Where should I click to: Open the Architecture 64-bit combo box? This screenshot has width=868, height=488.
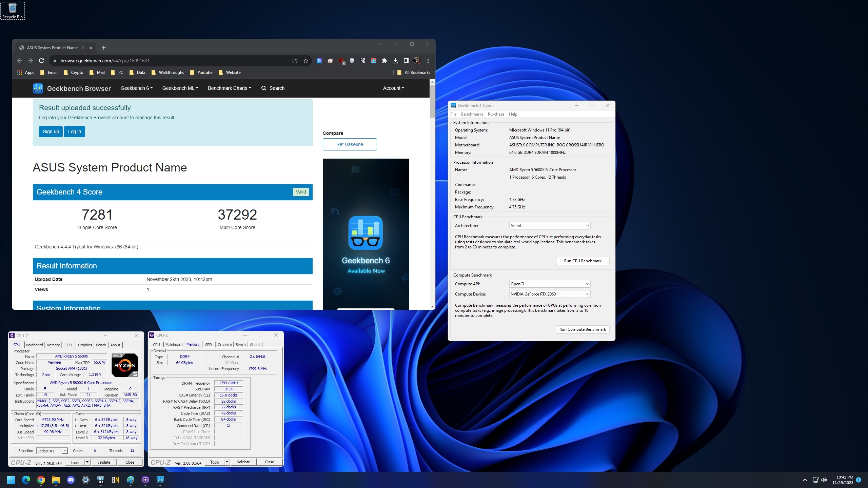(x=550, y=226)
